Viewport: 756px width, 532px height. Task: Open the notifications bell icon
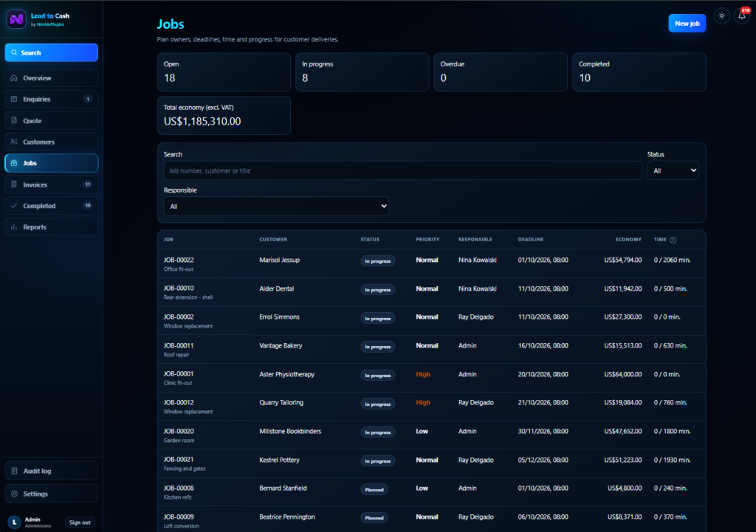pyautogui.click(x=742, y=16)
